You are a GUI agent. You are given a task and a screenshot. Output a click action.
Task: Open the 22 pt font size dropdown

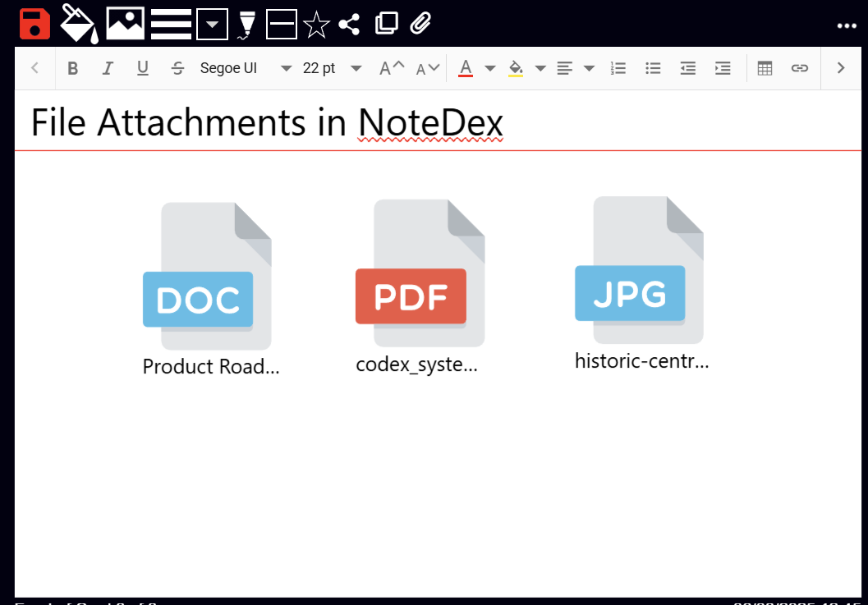point(332,68)
